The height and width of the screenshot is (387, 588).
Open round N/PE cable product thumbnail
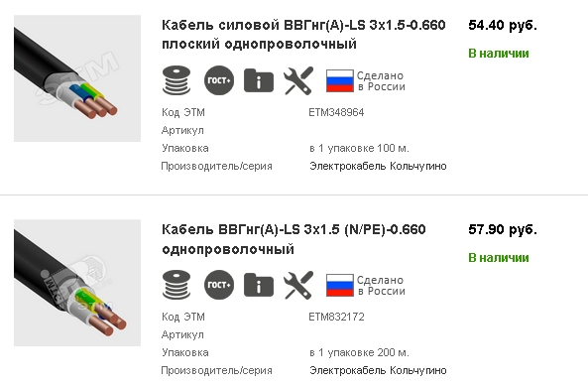tap(77, 283)
